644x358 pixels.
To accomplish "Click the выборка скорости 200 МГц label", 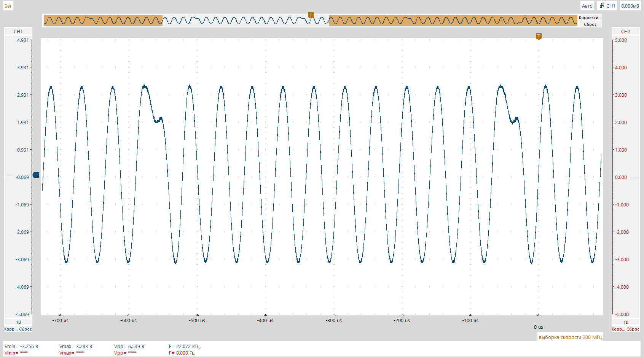I will point(570,337).
